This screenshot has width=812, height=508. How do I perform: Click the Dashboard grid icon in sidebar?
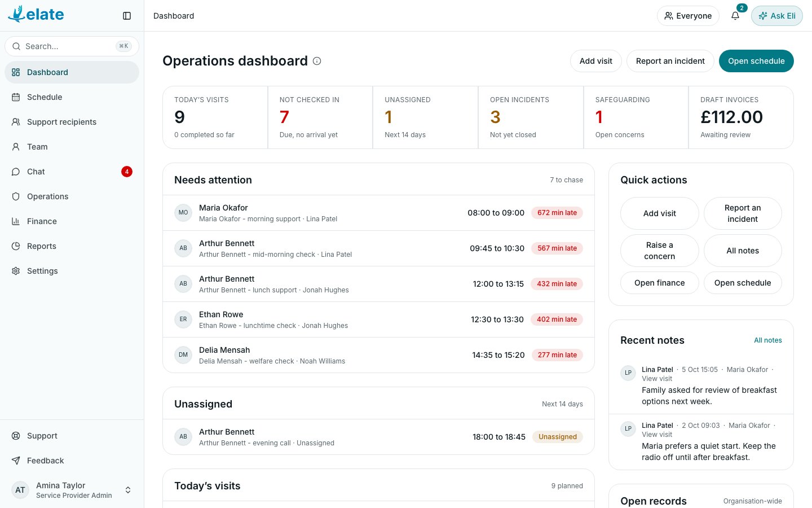[x=16, y=72]
